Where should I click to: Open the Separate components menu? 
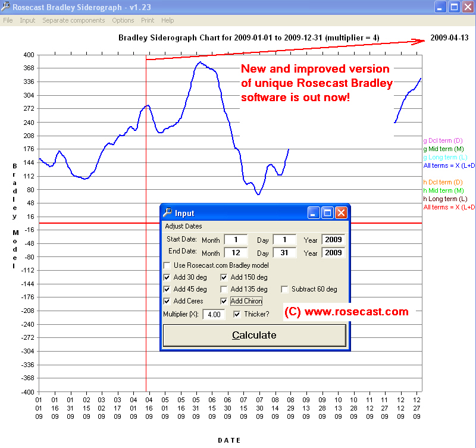click(73, 20)
